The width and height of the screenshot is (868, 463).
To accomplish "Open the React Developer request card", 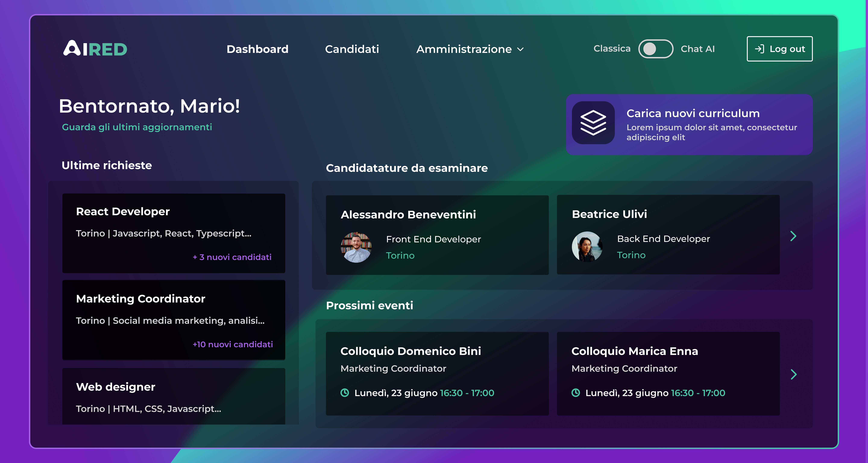I will click(174, 233).
